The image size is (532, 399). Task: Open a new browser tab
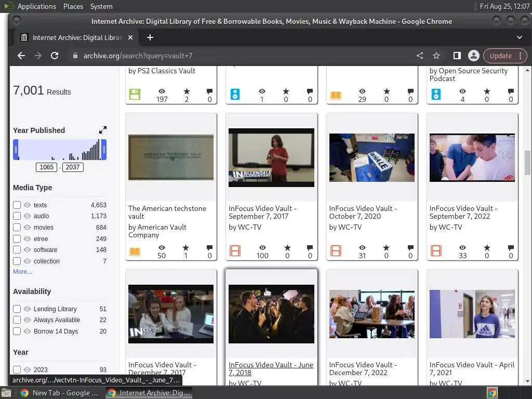[150, 37]
